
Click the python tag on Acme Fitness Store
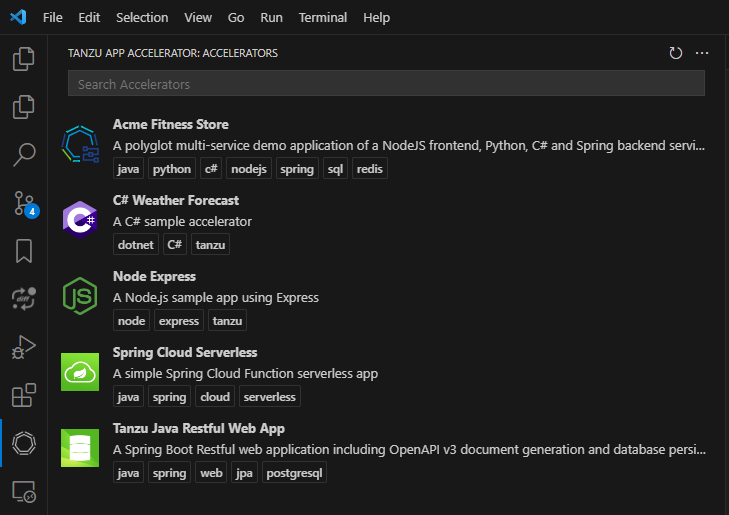coord(172,168)
